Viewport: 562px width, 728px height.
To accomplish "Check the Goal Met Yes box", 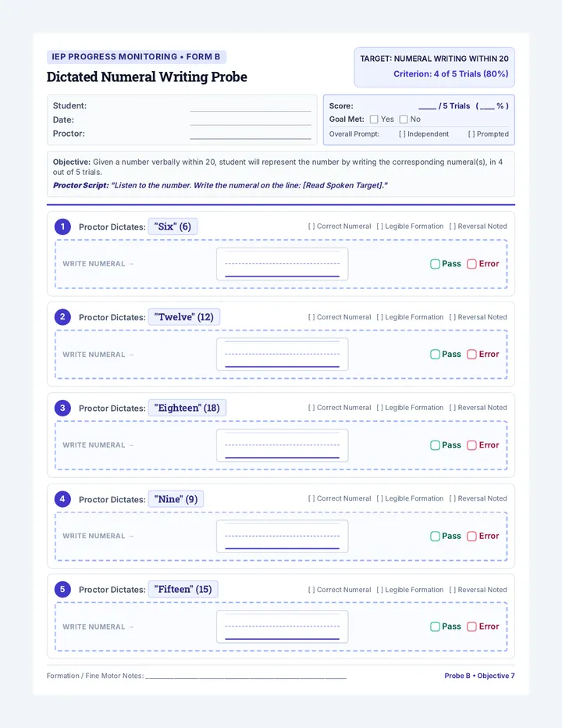I will [374, 120].
